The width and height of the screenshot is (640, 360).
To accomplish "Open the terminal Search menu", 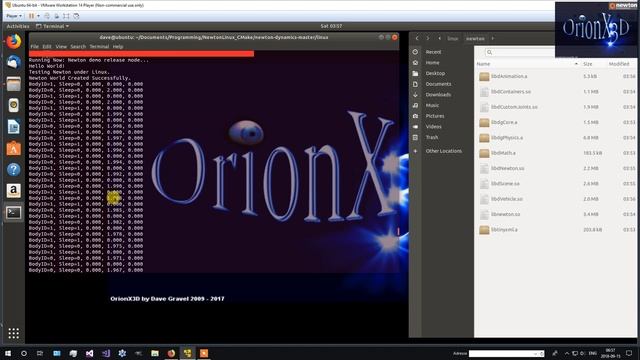I will (x=78, y=47).
